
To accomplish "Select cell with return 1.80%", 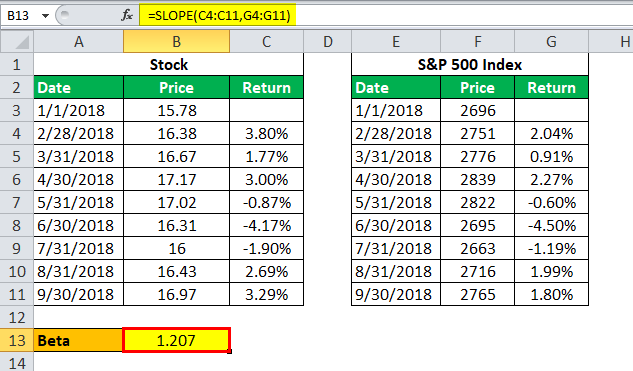I will (551, 294).
